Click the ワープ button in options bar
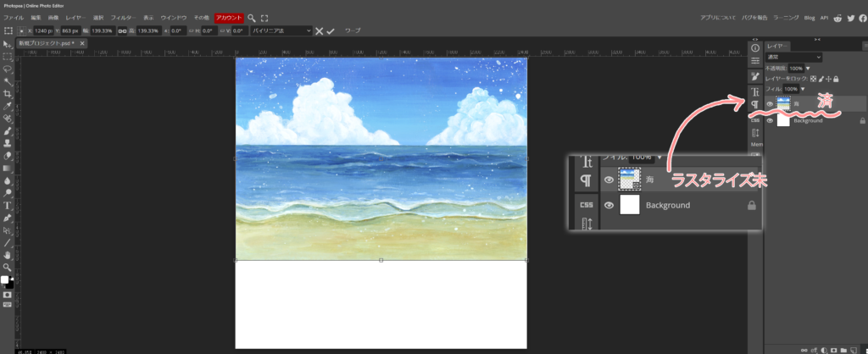 [x=352, y=30]
